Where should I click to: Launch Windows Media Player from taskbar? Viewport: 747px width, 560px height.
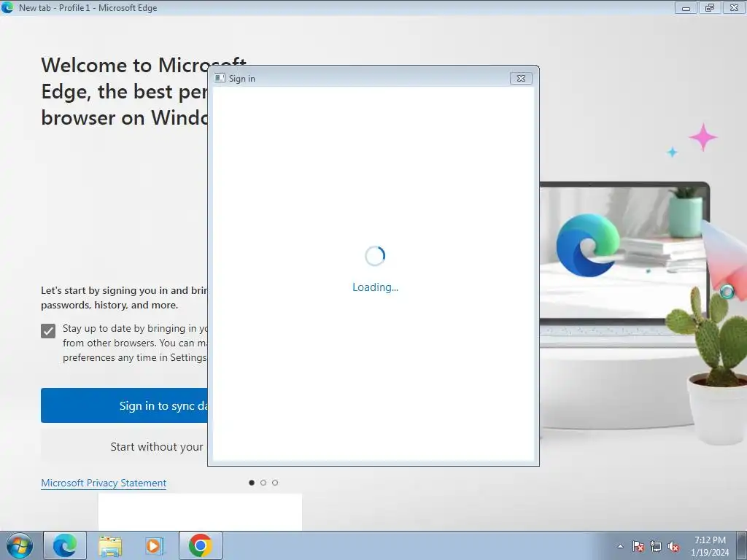(x=155, y=545)
